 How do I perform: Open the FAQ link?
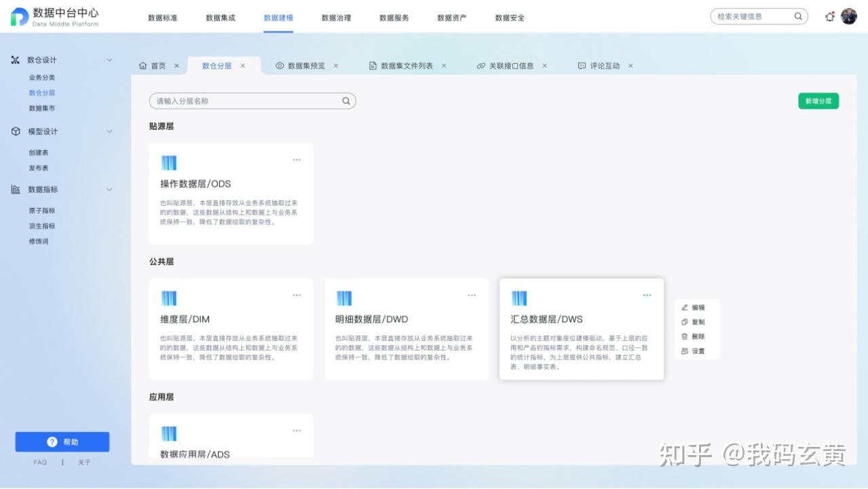pyautogui.click(x=40, y=463)
